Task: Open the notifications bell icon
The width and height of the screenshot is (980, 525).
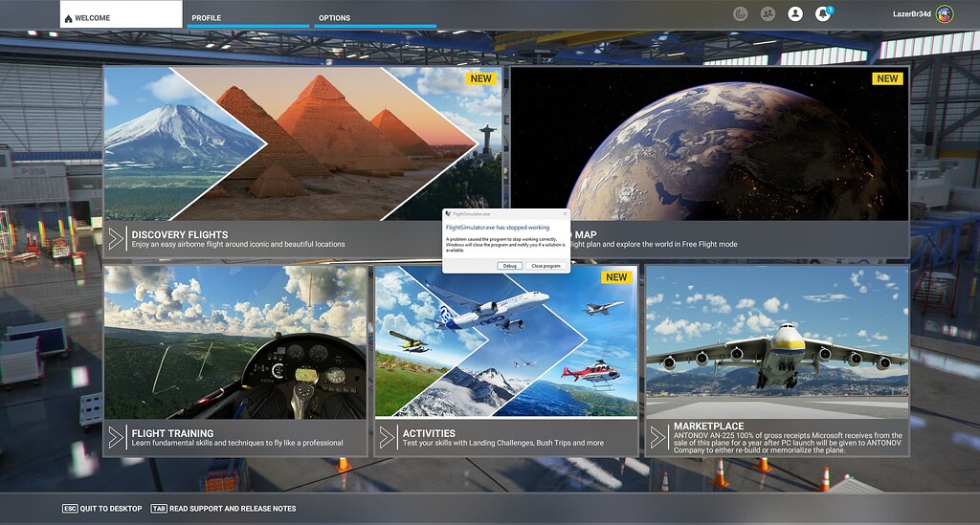Action: coord(823,13)
